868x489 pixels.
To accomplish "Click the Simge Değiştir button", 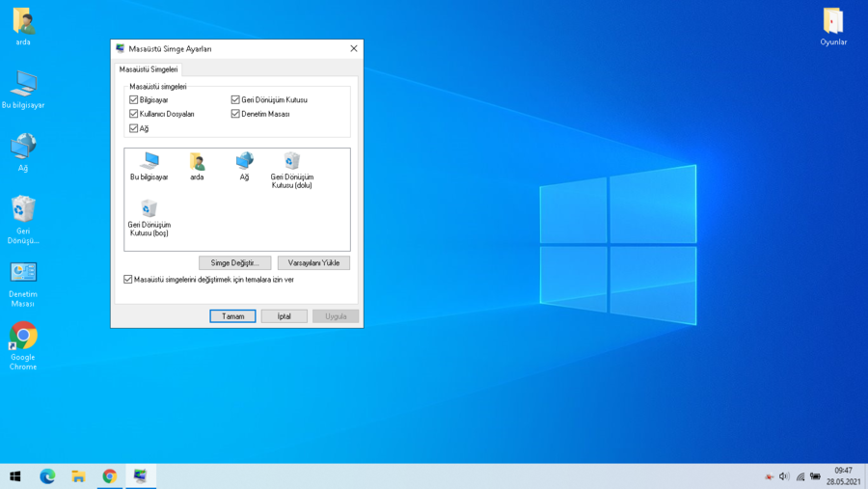I will tap(234, 262).
